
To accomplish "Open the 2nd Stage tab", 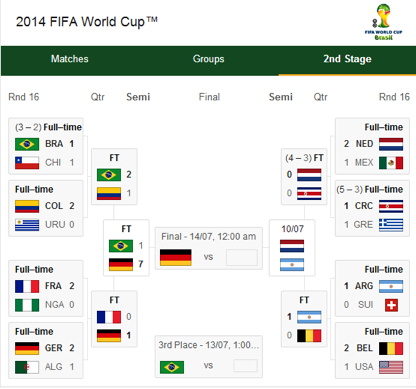I will click(347, 59).
